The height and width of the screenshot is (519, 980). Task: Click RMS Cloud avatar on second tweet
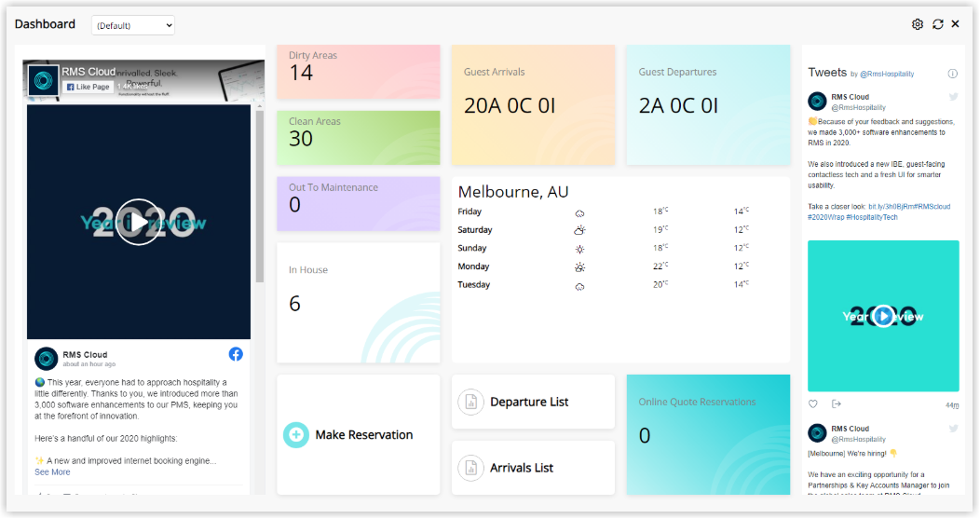coord(817,432)
